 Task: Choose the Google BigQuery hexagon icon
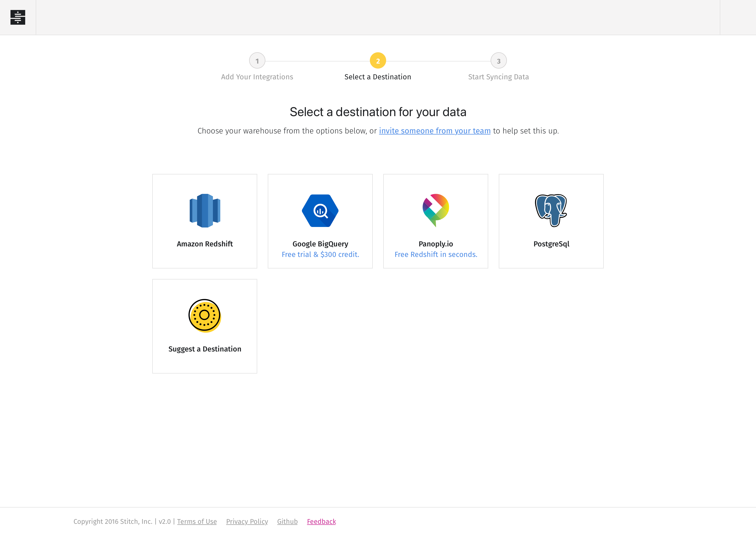point(320,211)
